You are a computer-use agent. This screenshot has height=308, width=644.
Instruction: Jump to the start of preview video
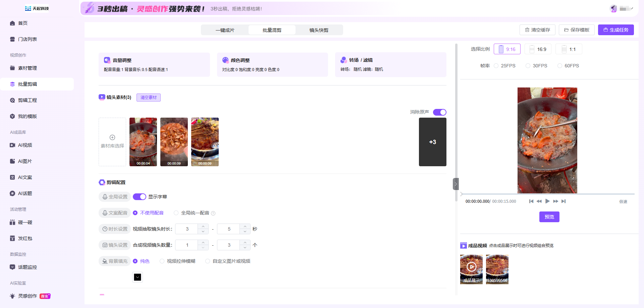531,201
